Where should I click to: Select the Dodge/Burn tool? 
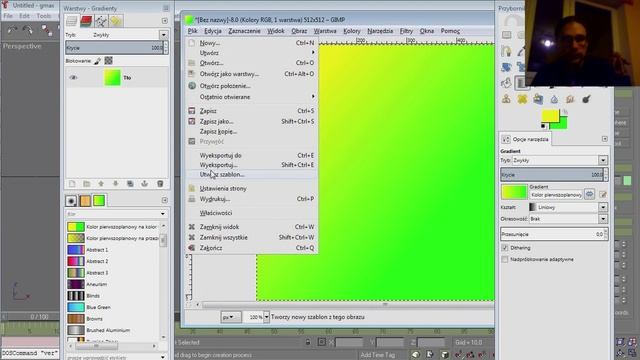586,99
